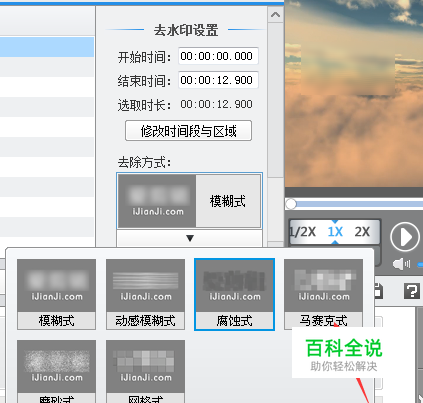Select the 模糊式 removal style thumbnail

coord(56,294)
